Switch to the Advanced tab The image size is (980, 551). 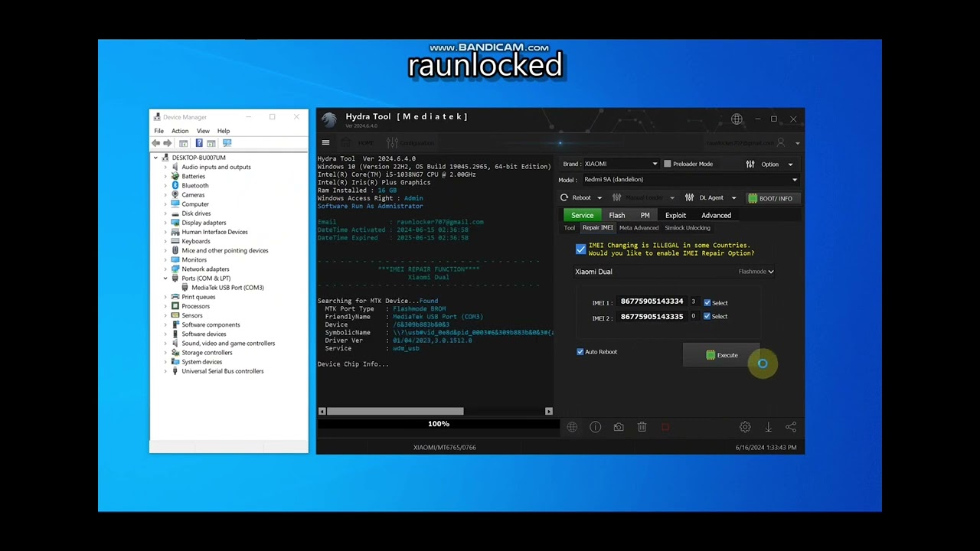(x=716, y=215)
